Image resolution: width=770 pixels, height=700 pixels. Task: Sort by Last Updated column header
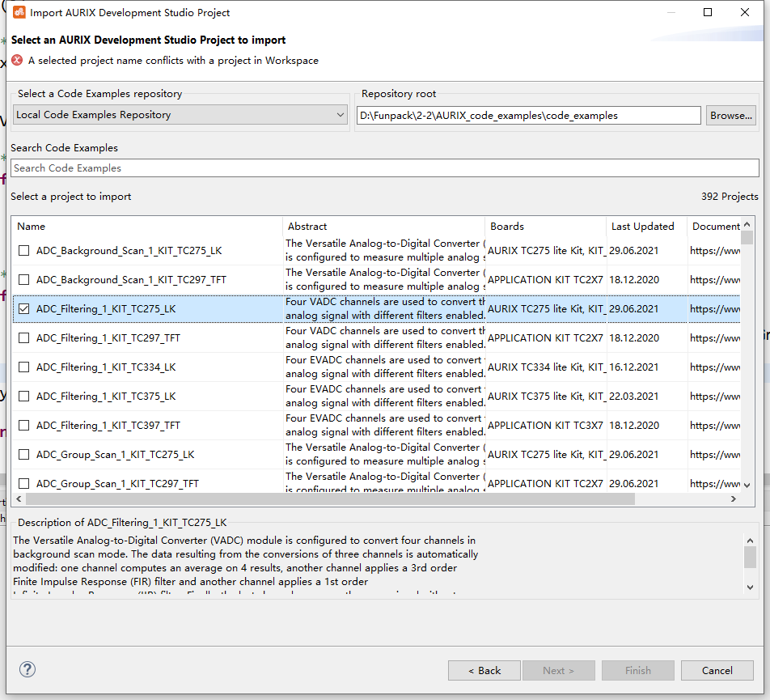(x=647, y=227)
